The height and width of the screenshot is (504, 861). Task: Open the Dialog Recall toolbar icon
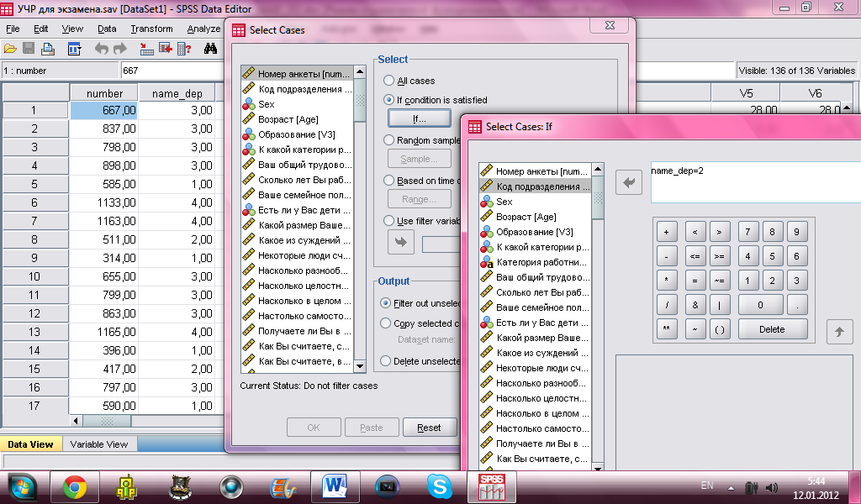74,49
